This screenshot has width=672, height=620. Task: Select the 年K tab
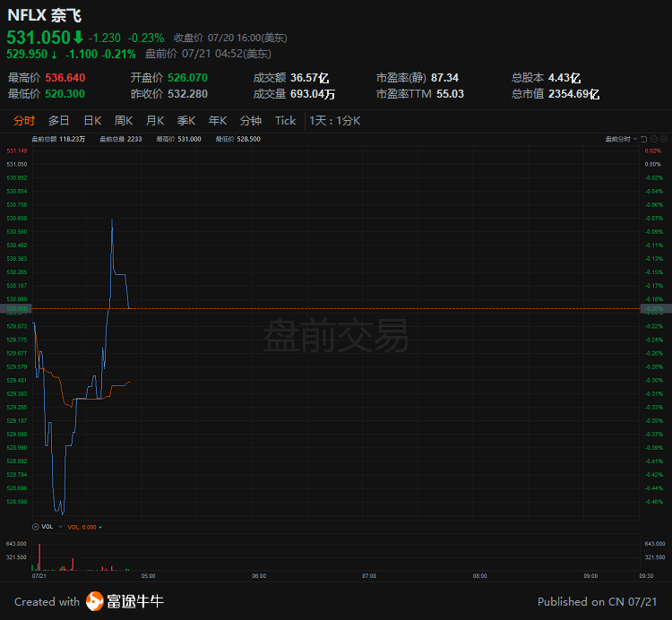218,121
